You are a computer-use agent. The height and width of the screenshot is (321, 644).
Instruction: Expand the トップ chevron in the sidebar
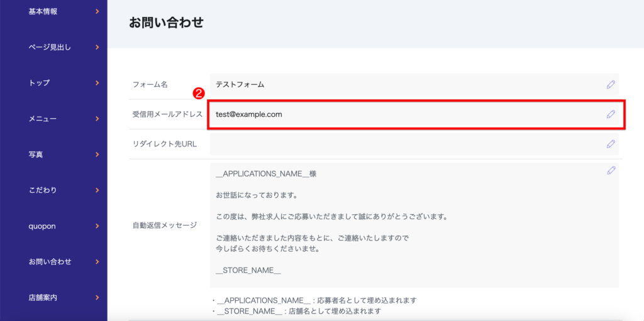[x=97, y=83]
